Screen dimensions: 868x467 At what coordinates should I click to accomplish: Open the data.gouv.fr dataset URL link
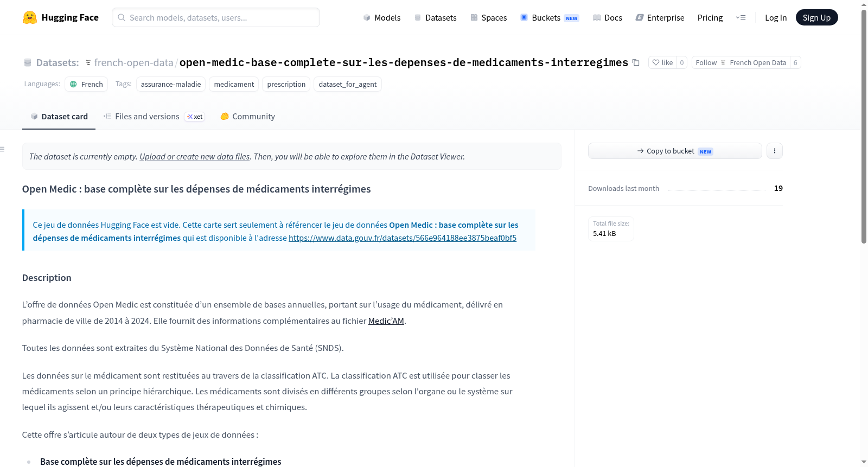point(403,238)
